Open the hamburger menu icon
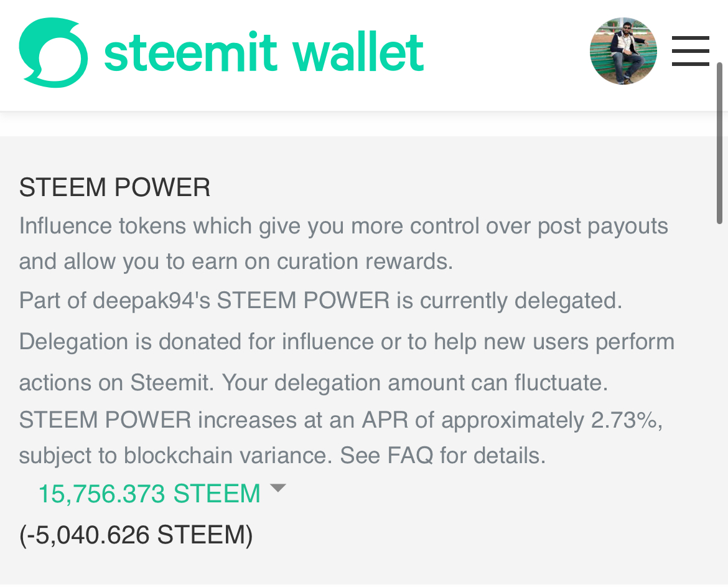 click(x=690, y=51)
